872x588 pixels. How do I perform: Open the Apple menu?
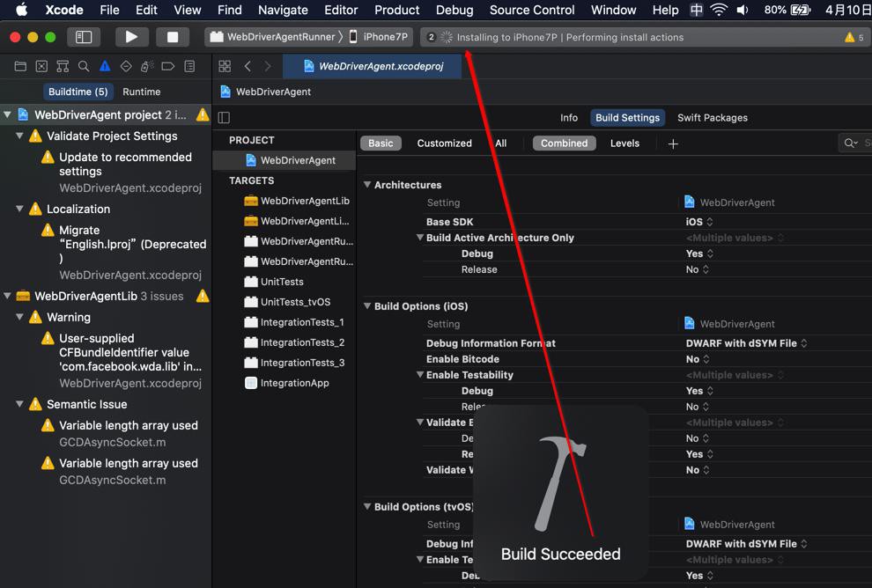point(21,10)
